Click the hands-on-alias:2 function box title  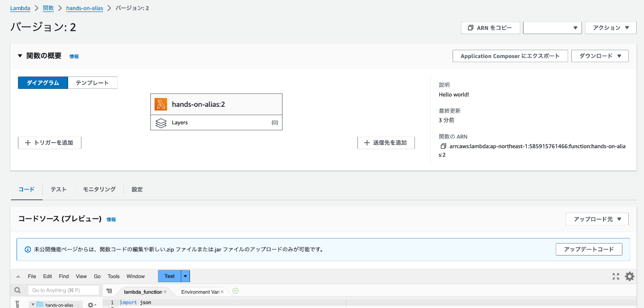click(x=198, y=104)
